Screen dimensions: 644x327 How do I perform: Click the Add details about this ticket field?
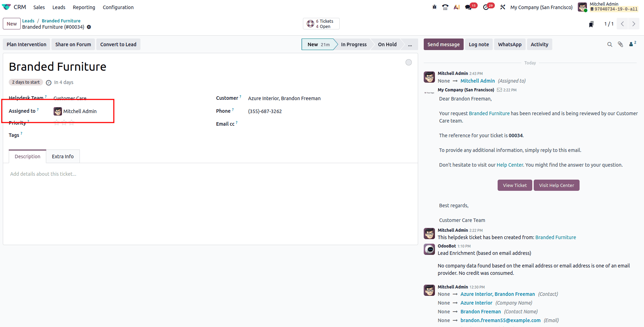tap(43, 174)
